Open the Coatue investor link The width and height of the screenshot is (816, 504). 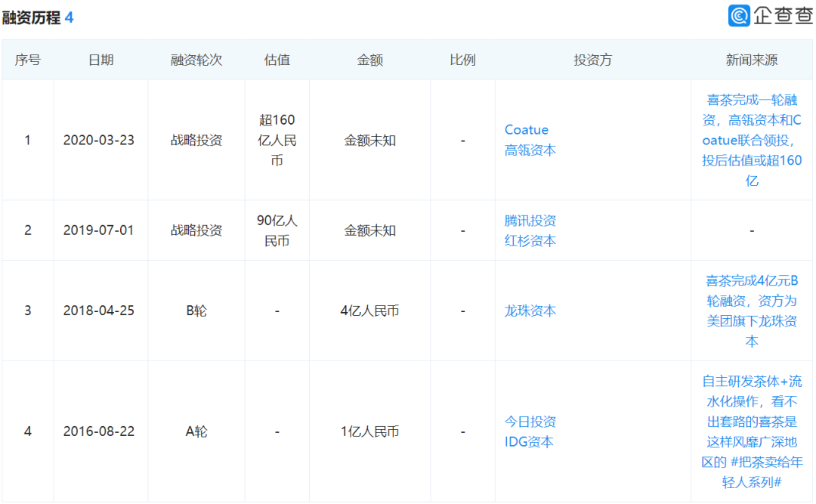coord(526,130)
